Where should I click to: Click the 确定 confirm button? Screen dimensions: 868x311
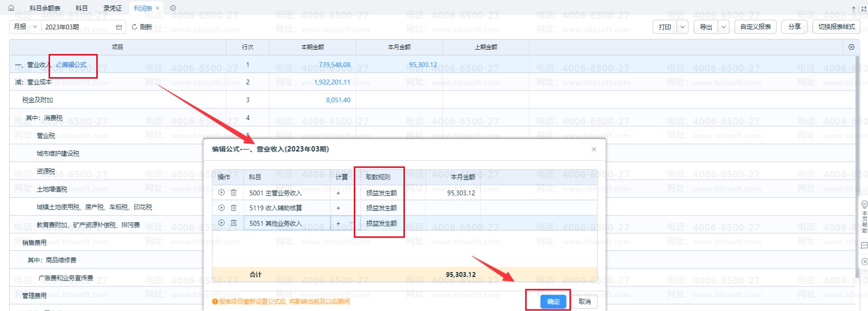coord(553,301)
